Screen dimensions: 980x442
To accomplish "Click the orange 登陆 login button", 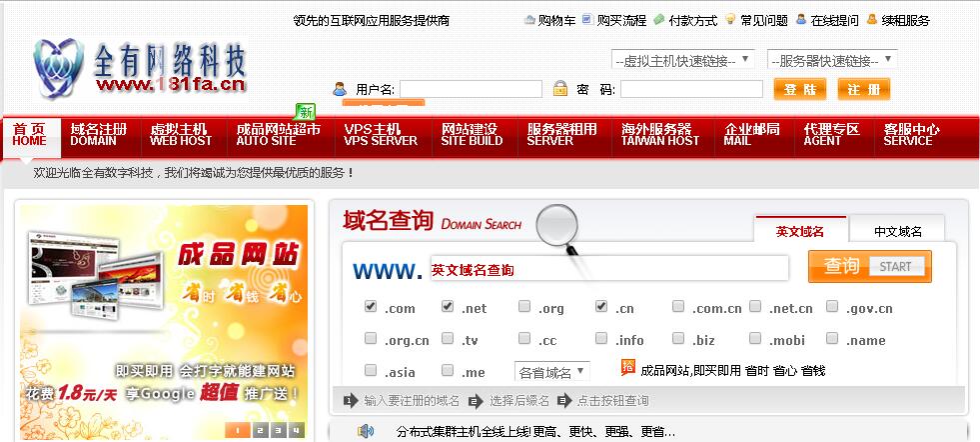I will click(x=799, y=89).
